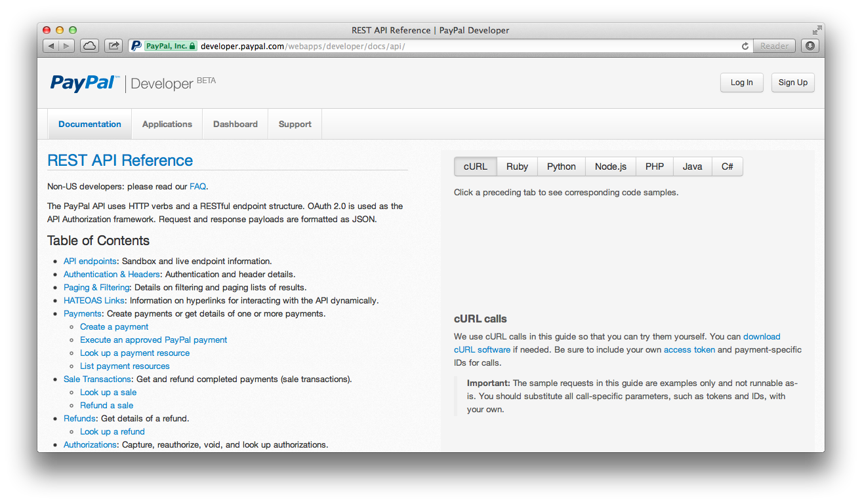
Task: Open Look up a sale link
Action: coord(108,392)
